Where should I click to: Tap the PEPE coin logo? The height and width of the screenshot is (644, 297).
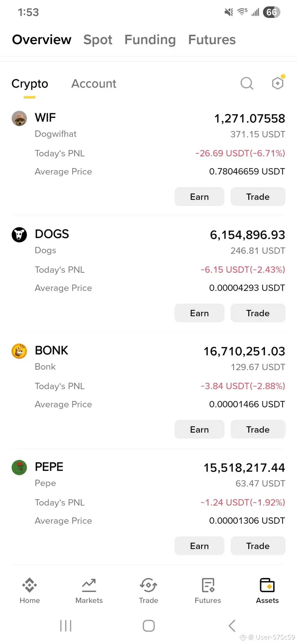point(19,467)
